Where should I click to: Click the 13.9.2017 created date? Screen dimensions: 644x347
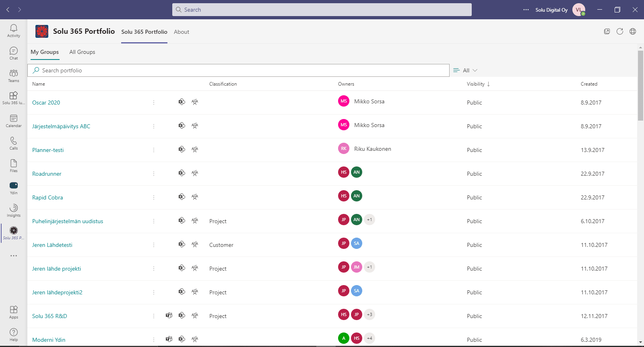(592, 150)
